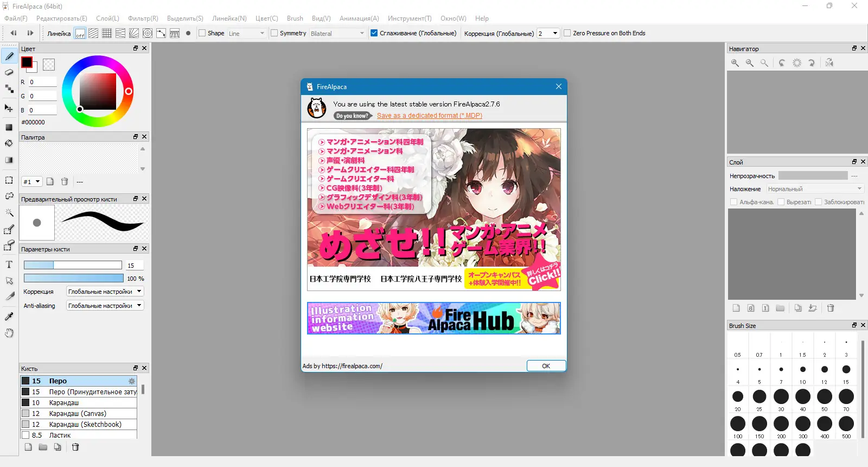Open the Слой(L) menu
Image resolution: width=868 pixels, height=467 pixels.
tap(107, 18)
